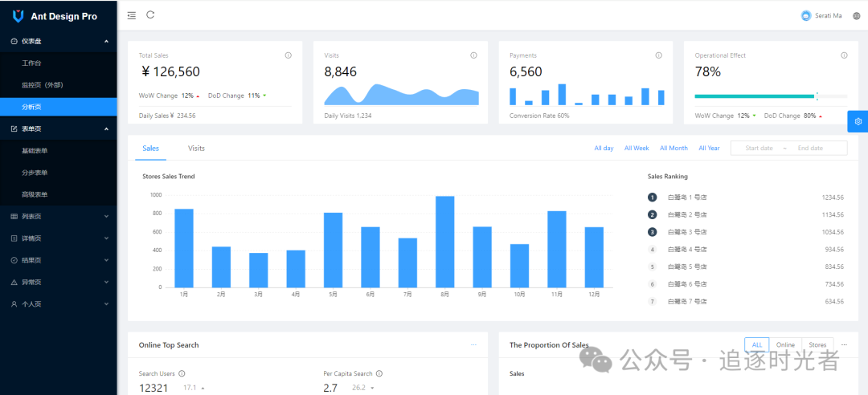This screenshot has width=868, height=395.
Task: Click the Total Sales info icon
Action: coord(288,55)
